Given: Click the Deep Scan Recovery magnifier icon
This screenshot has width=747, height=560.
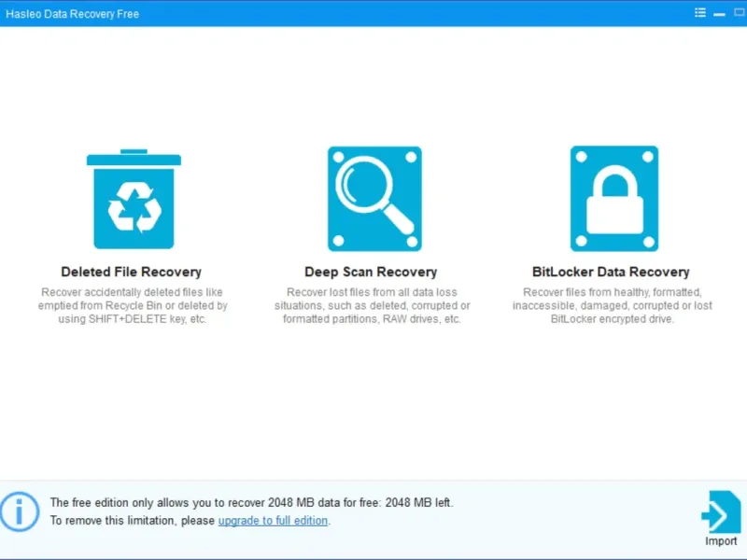Looking at the screenshot, I should [374, 199].
